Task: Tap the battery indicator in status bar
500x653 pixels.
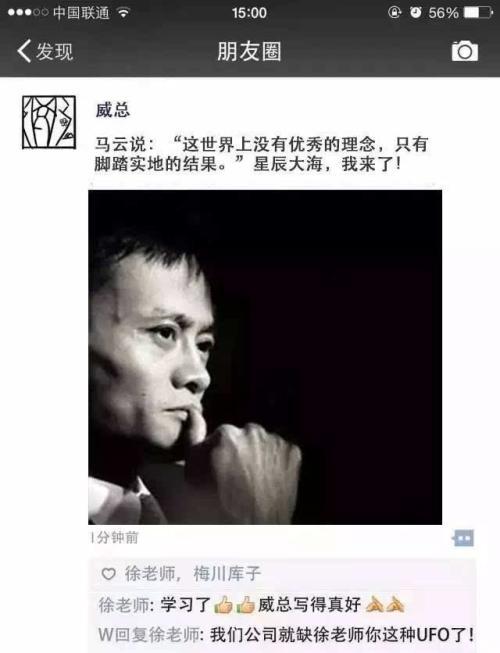Action: pos(478,12)
